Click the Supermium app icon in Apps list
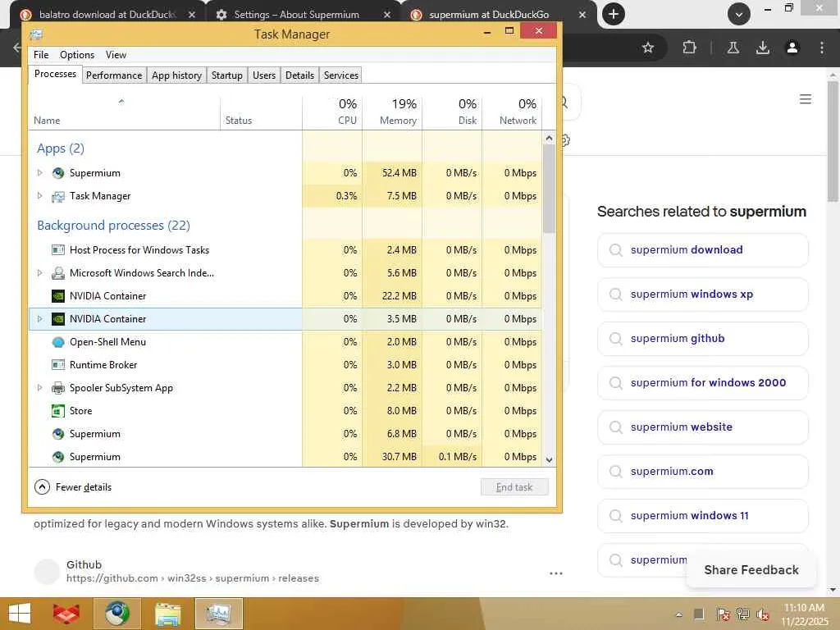 [x=58, y=173]
